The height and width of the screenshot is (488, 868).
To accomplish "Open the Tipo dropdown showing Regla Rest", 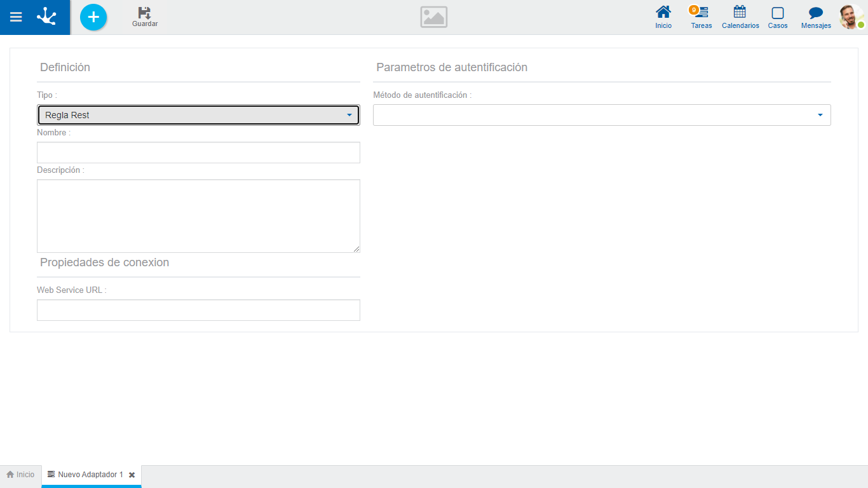I will tap(198, 115).
